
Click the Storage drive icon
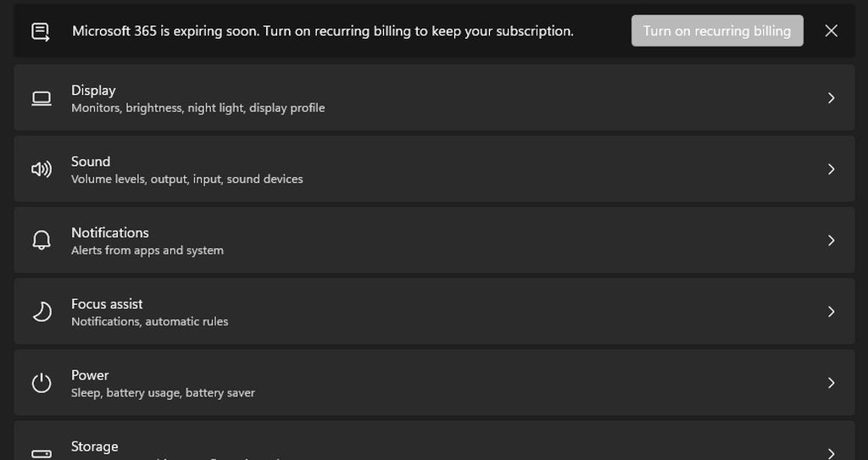(41, 453)
